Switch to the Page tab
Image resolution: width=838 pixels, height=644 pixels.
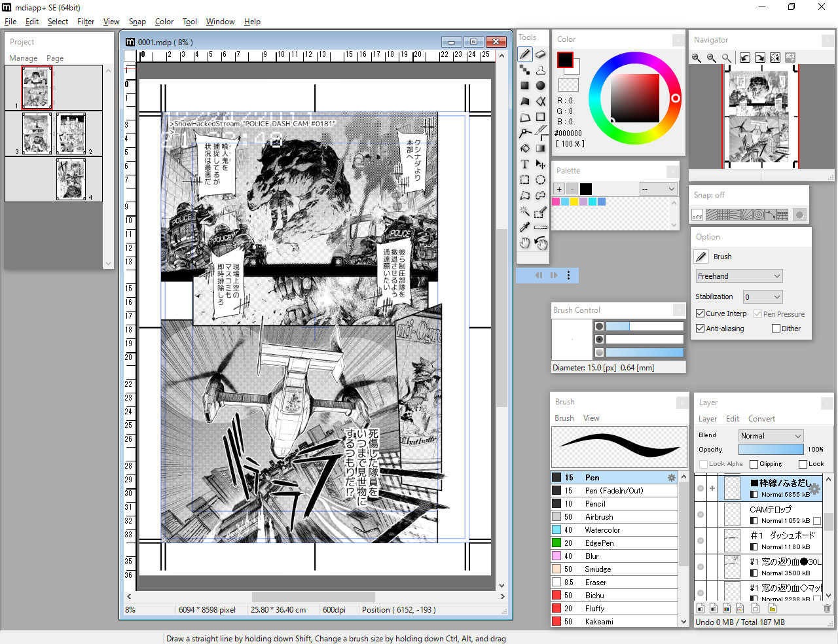pyautogui.click(x=55, y=58)
